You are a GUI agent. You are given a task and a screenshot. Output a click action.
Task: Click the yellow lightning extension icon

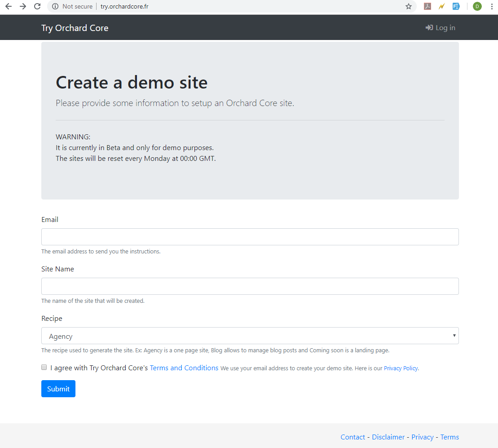(x=442, y=6)
